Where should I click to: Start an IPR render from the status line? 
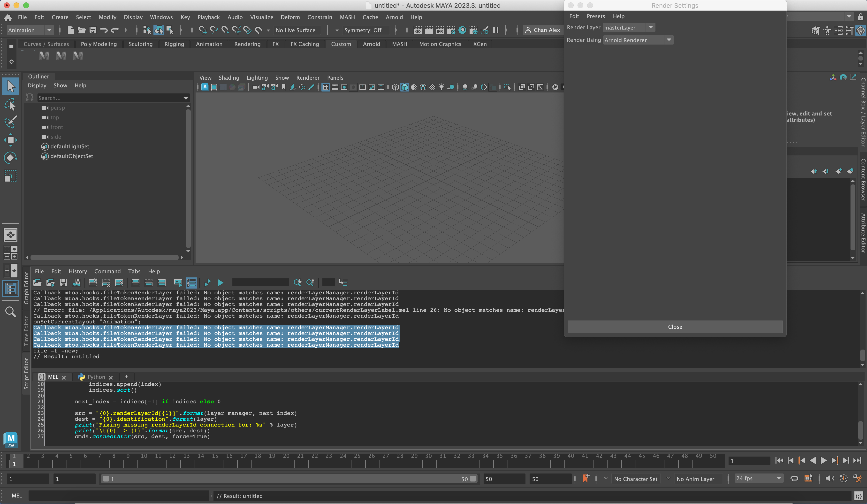[x=440, y=30]
